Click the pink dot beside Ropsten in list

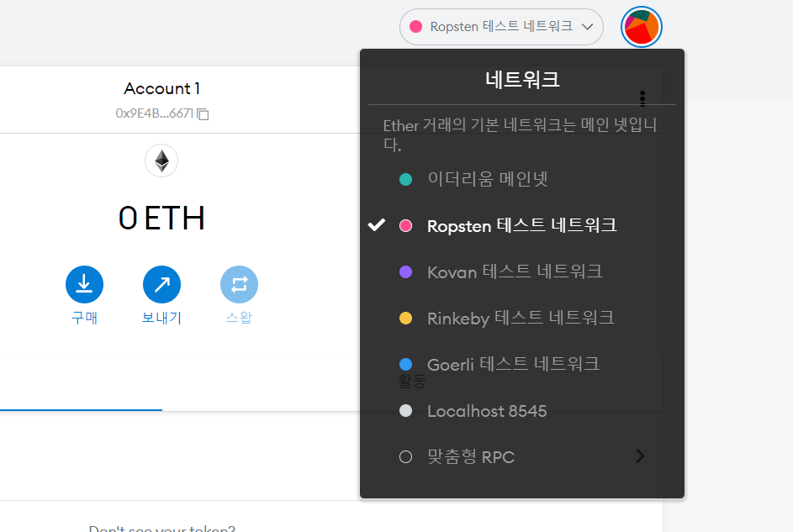(405, 225)
